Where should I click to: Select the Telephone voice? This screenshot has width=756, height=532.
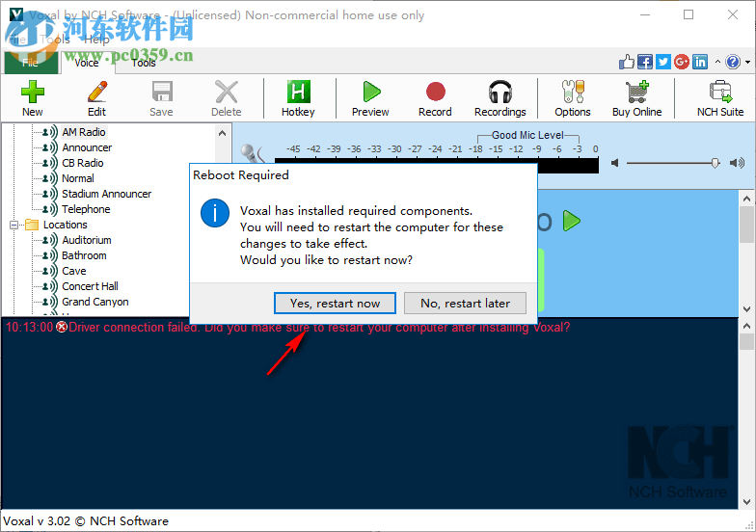pyautogui.click(x=86, y=209)
